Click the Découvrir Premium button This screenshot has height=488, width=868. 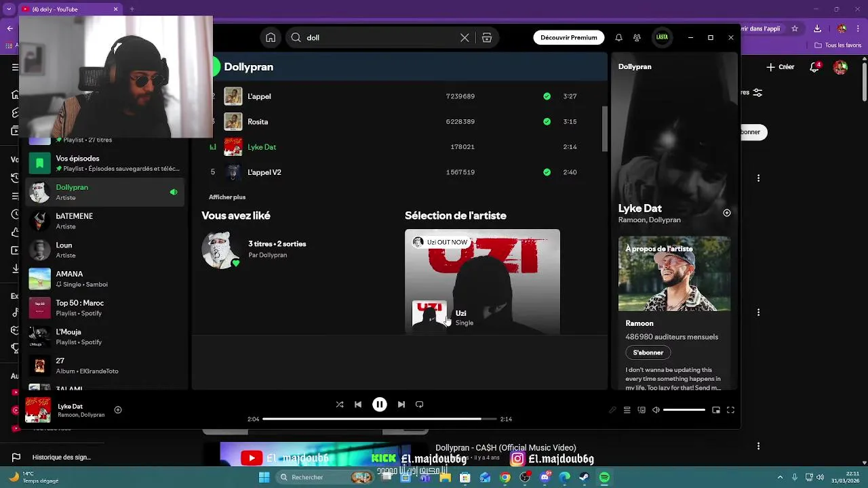(569, 38)
